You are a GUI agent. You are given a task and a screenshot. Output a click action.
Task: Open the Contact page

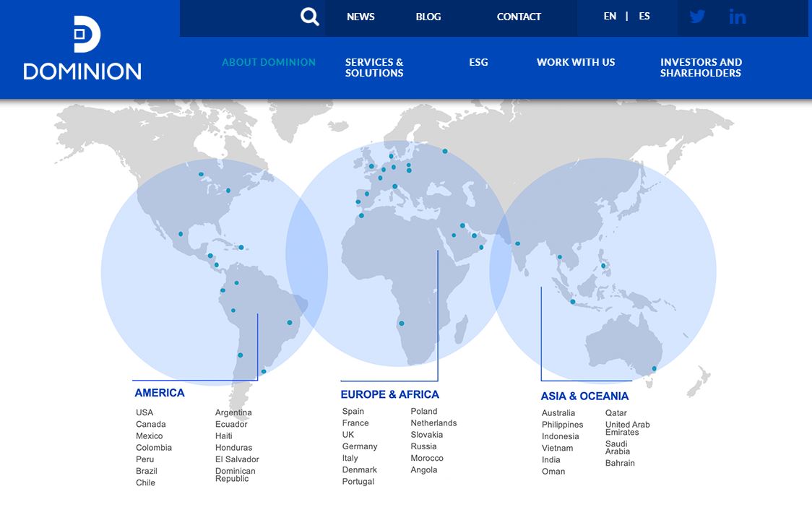[519, 17]
